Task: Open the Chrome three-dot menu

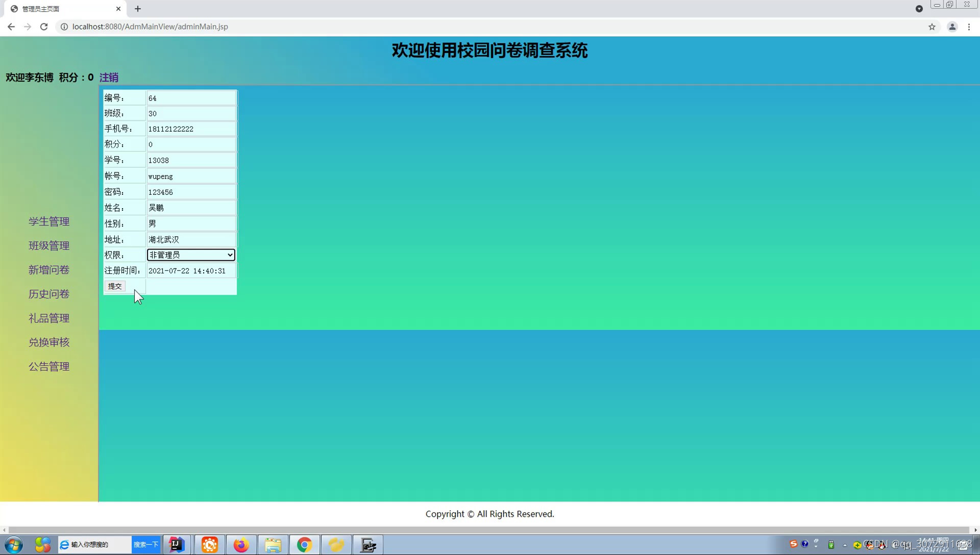Action: (x=969, y=27)
